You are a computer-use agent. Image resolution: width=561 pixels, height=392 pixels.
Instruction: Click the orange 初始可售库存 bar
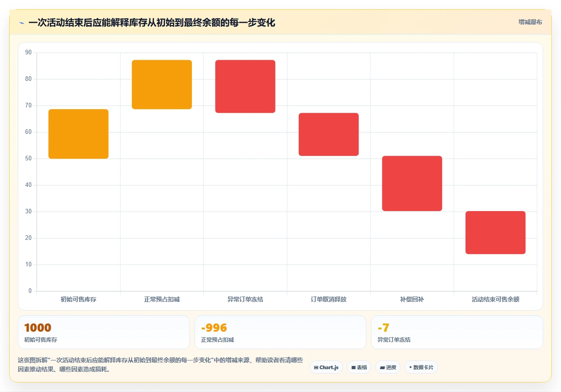pyautogui.click(x=79, y=134)
